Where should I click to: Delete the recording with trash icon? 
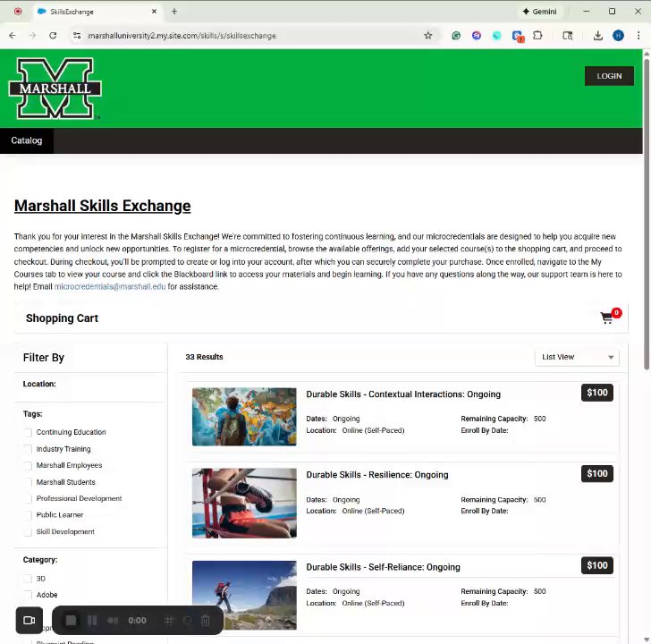point(205,621)
